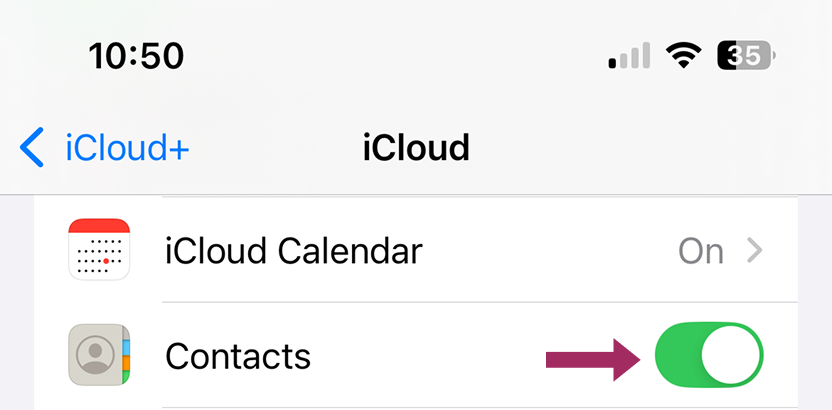Click the purple arrow pointing at the switch
Image resolution: width=832 pixels, height=410 pixels.
pyautogui.click(x=592, y=357)
